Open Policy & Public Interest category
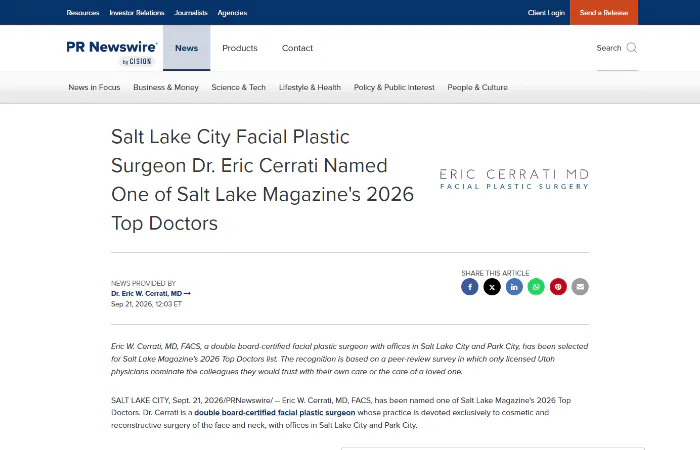 (x=394, y=88)
